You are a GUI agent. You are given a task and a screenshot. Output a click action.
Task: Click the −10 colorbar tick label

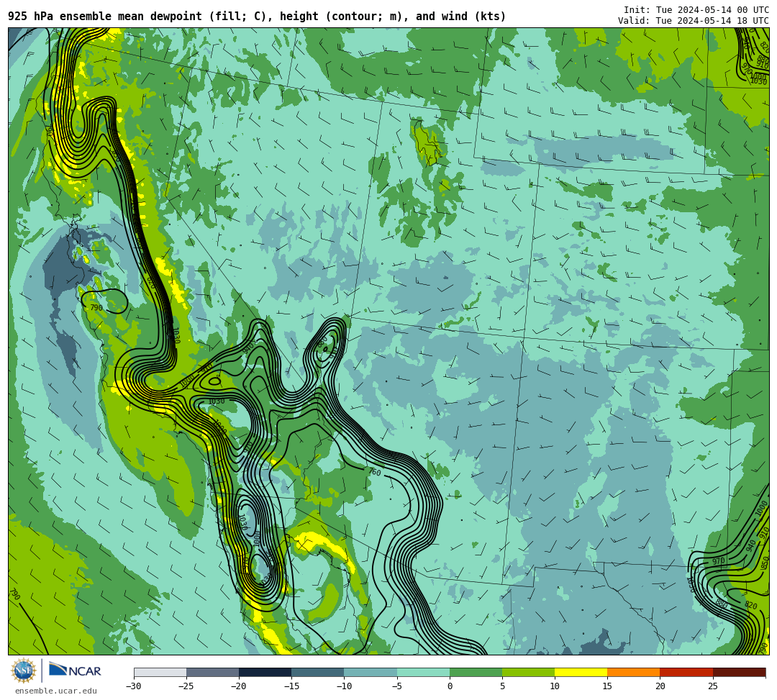343,686
